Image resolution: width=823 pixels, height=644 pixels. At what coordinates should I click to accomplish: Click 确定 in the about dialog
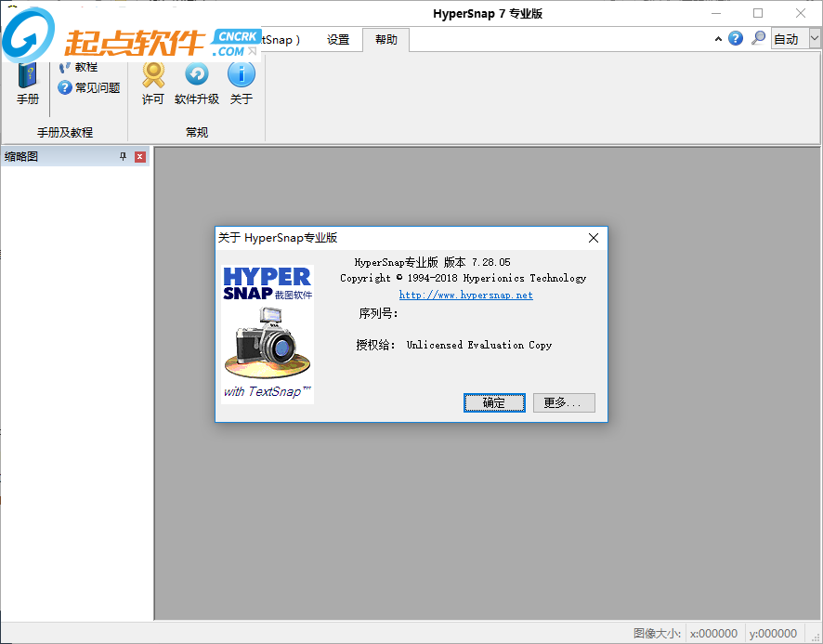pyautogui.click(x=494, y=403)
